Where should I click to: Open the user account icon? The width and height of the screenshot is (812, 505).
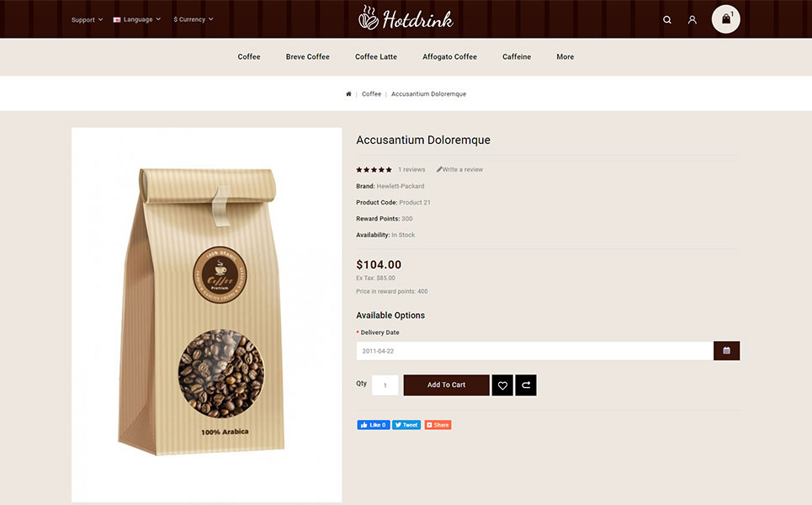[x=692, y=19]
